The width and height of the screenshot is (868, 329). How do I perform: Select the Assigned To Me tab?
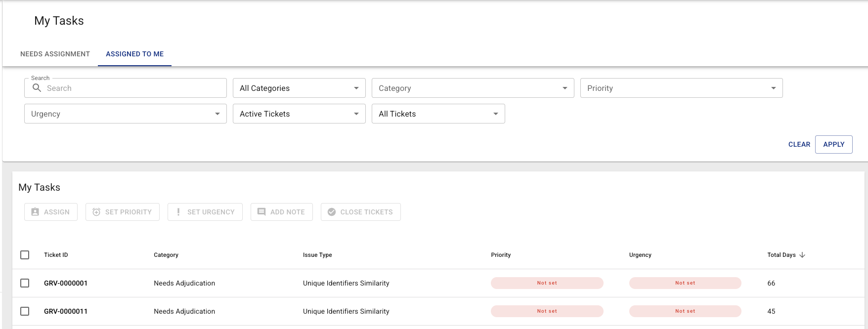134,54
